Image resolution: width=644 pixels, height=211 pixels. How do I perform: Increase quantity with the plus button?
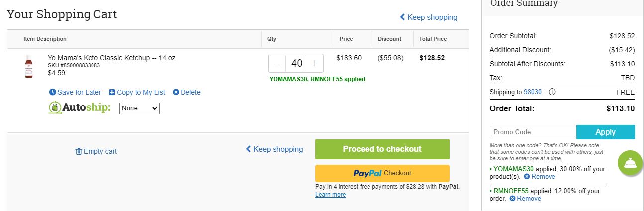coord(314,63)
